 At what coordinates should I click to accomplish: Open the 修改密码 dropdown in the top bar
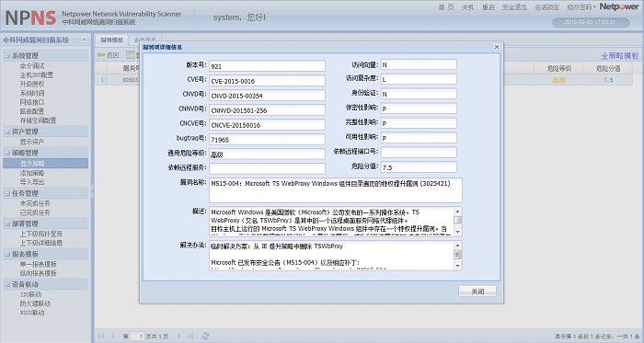[x=581, y=7]
